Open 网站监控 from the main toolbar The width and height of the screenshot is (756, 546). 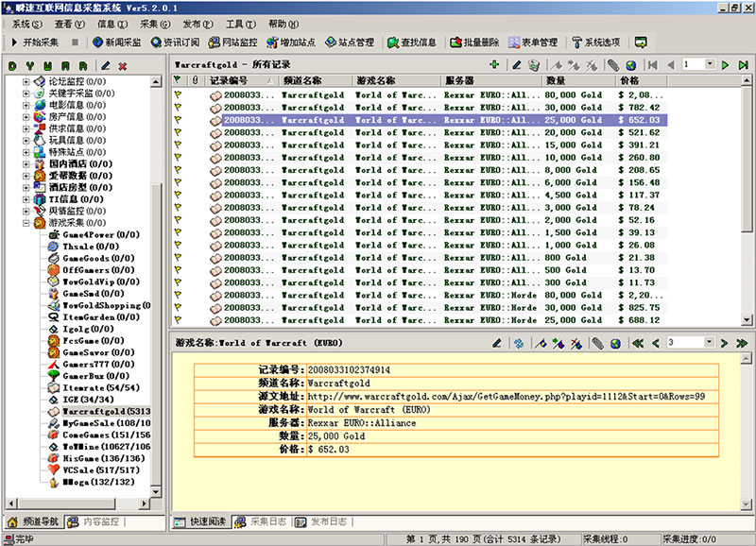232,43
